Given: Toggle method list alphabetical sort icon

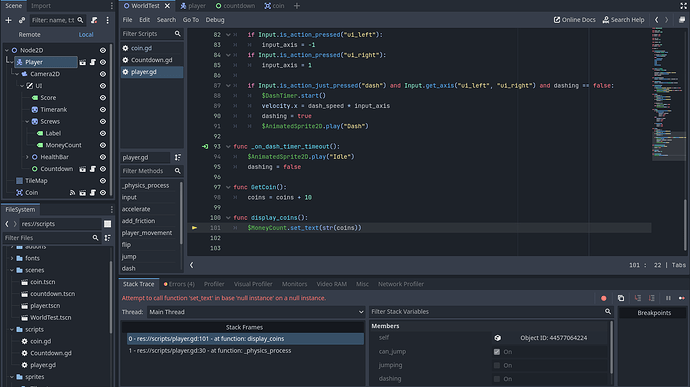Looking at the screenshot, I should [x=178, y=157].
